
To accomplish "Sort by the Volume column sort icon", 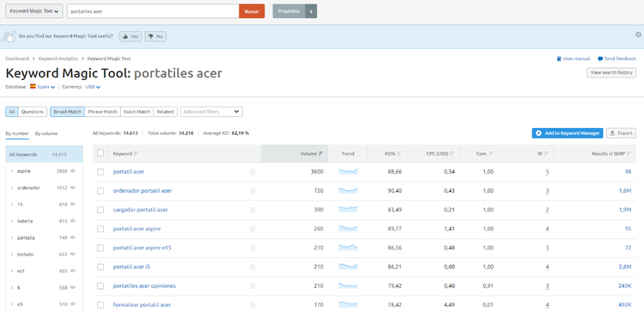I will coord(321,154).
